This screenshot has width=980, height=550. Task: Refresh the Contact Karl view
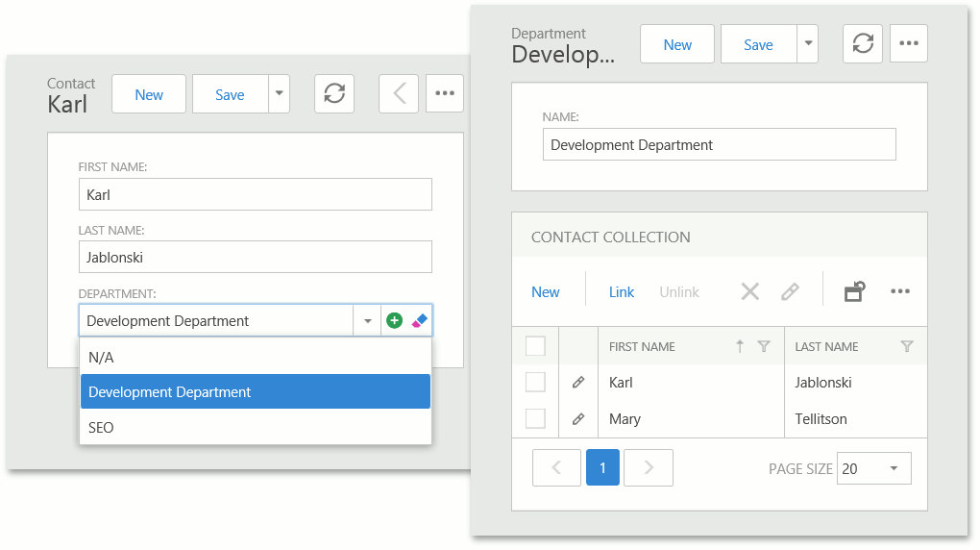[334, 94]
